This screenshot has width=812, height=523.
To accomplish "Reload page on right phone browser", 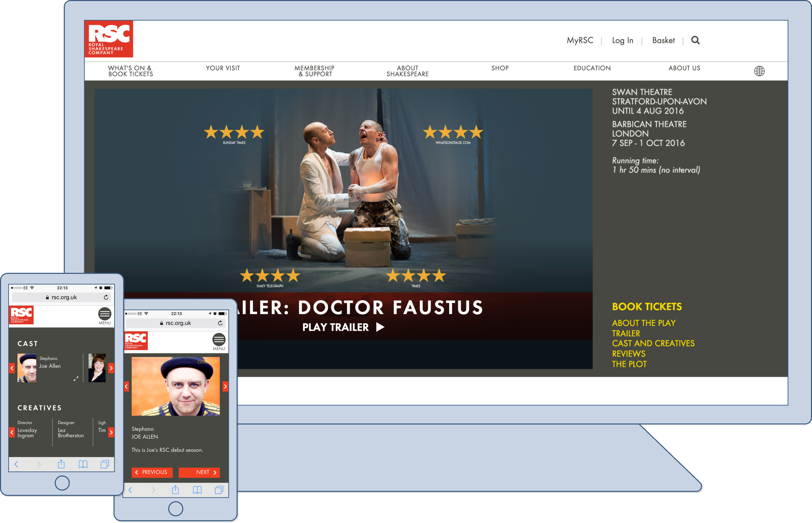I will [x=220, y=323].
